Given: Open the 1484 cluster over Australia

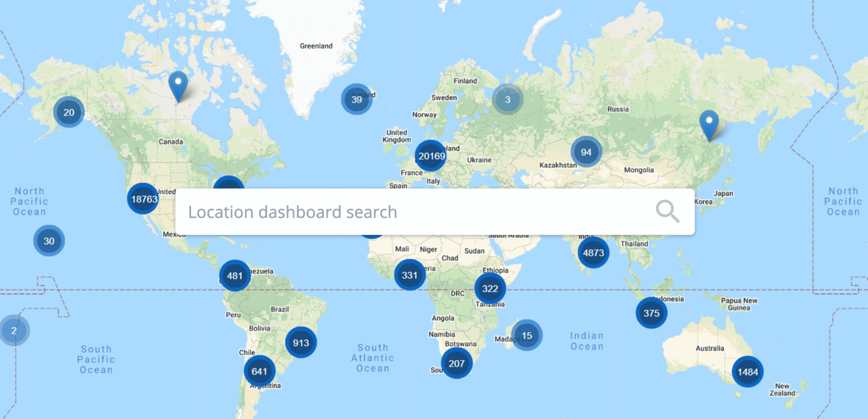Looking at the screenshot, I should [x=748, y=372].
